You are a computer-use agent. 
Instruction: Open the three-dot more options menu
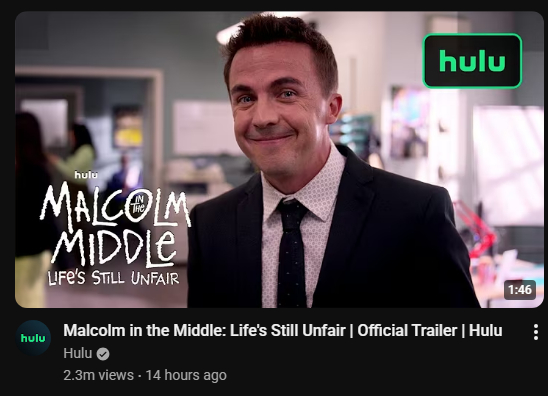click(x=535, y=332)
